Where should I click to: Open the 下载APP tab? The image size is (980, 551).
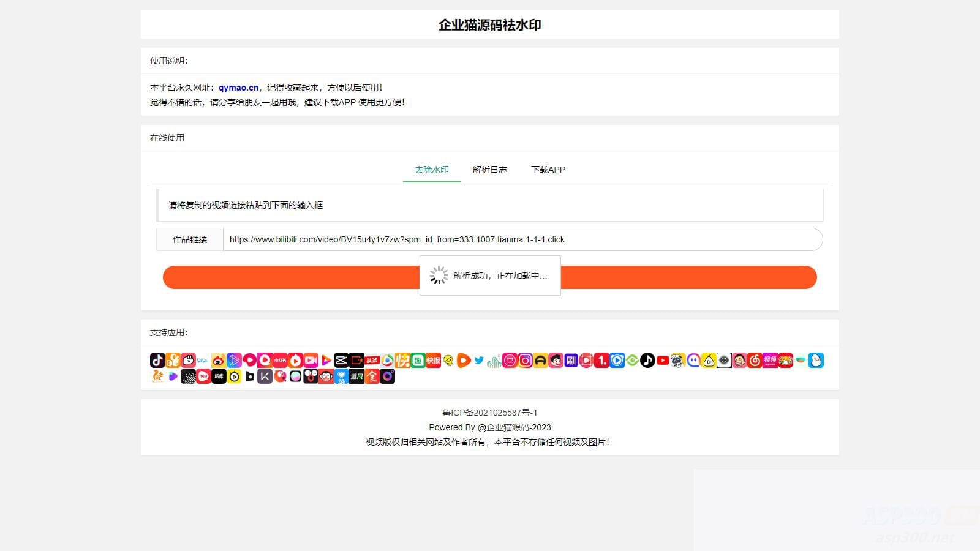pos(548,170)
